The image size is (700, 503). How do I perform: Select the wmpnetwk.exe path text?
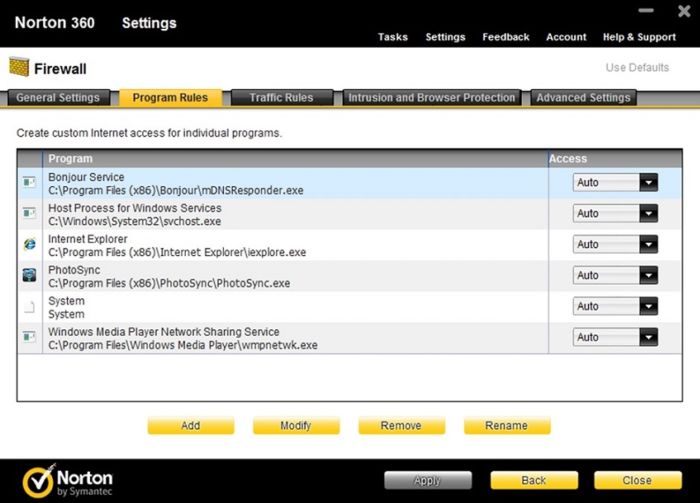tap(183, 345)
